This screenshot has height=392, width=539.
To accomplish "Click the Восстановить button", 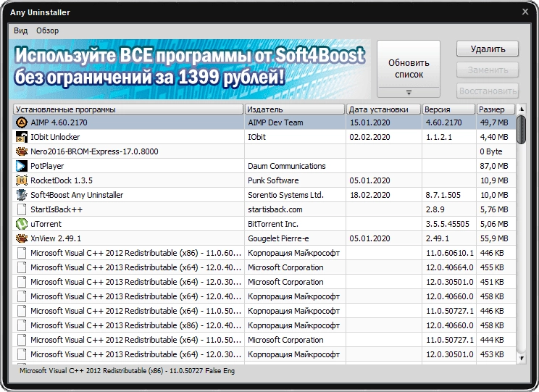I will tap(488, 91).
